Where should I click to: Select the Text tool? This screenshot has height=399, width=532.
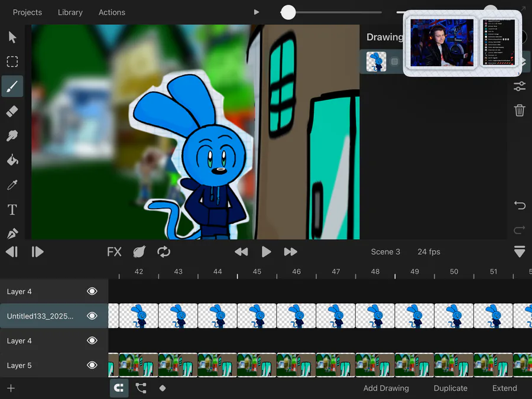coord(12,209)
